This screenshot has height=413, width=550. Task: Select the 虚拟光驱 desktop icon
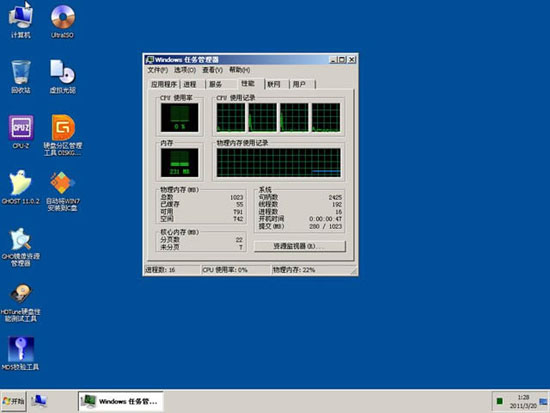coord(62,76)
